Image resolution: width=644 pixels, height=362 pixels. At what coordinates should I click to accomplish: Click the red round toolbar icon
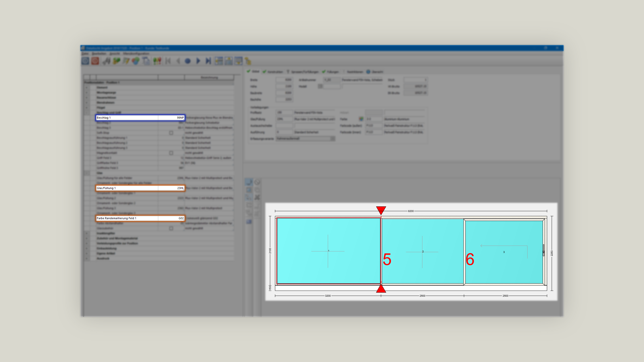(x=95, y=61)
